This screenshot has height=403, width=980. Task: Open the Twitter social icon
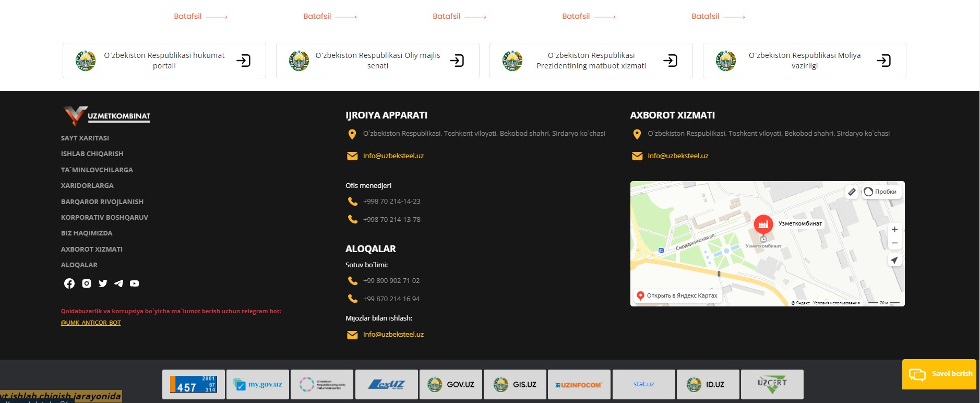[103, 283]
